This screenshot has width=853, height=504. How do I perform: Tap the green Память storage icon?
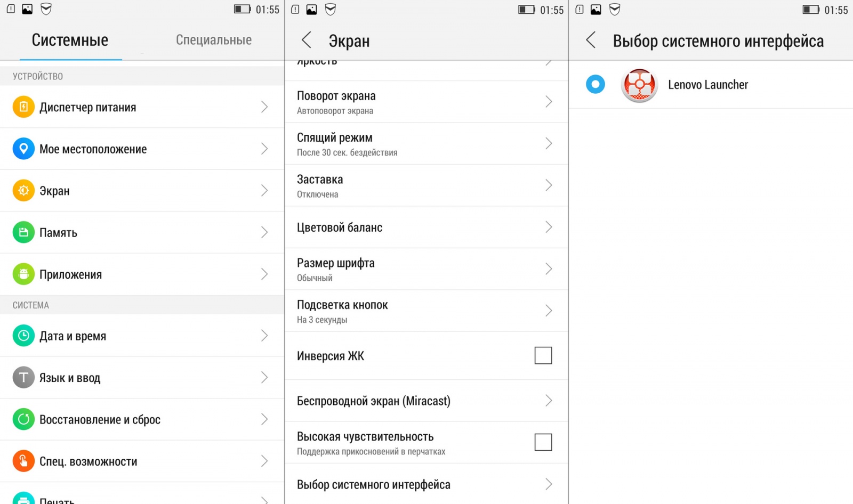23,232
